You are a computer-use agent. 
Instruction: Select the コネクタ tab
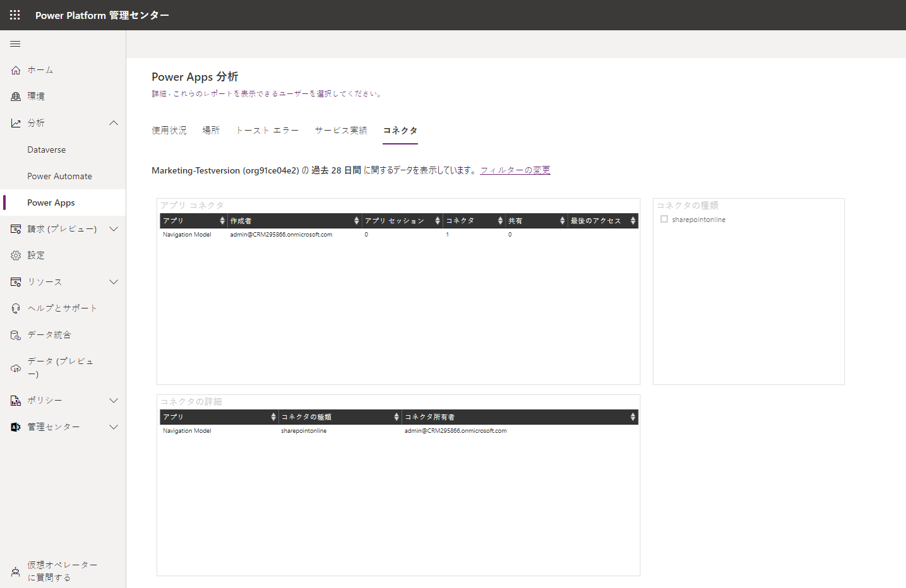coord(400,131)
